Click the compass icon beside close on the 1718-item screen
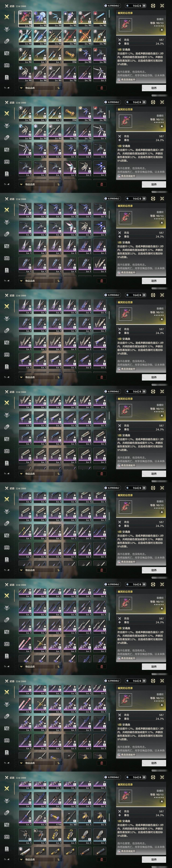Image resolution: width=172 pixels, height=868 pixels. [153, 777]
